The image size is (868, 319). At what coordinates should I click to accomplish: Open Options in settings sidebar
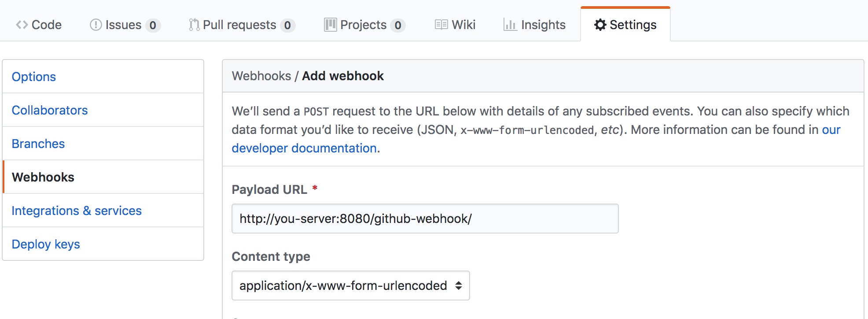point(103,77)
